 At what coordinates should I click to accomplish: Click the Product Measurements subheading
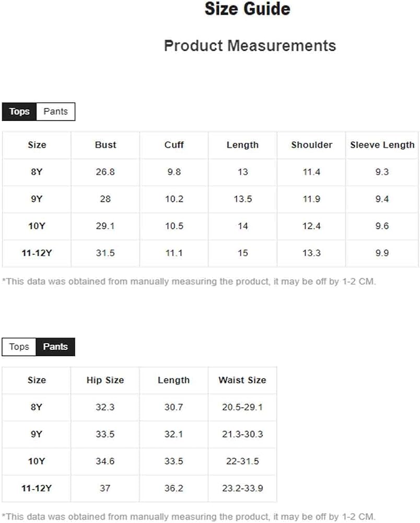point(250,46)
